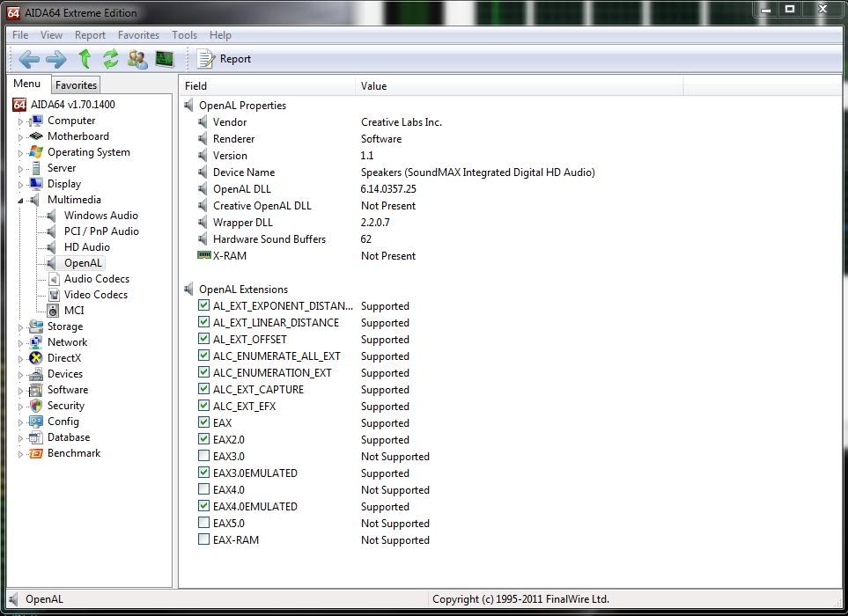Viewport: 848px width, 616px height.
Task: Toggle the ALC_EXT_EFX checkbox
Action: tap(203, 406)
